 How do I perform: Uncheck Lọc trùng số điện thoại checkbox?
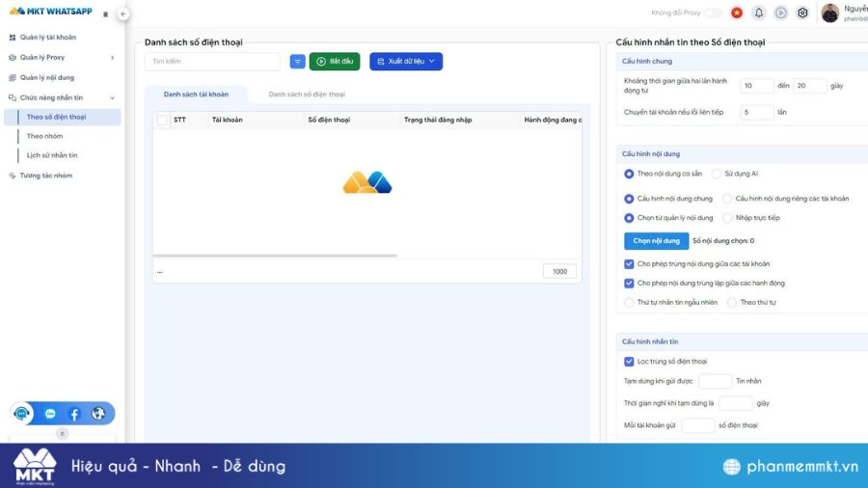pyautogui.click(x=629, y=362)
